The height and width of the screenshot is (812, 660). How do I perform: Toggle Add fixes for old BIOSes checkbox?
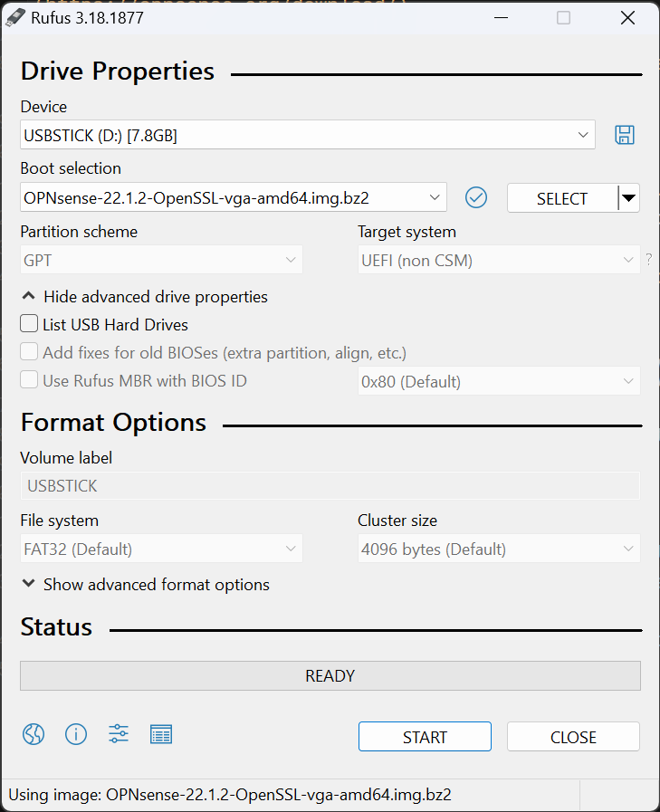(x=29, y=352)
